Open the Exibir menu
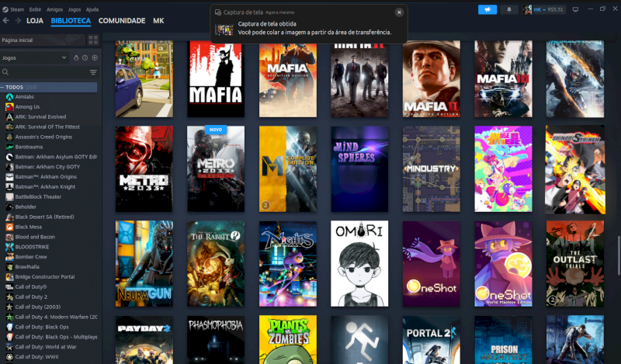The width and height of the screenshot is (621, 364). tap(35, 9)
